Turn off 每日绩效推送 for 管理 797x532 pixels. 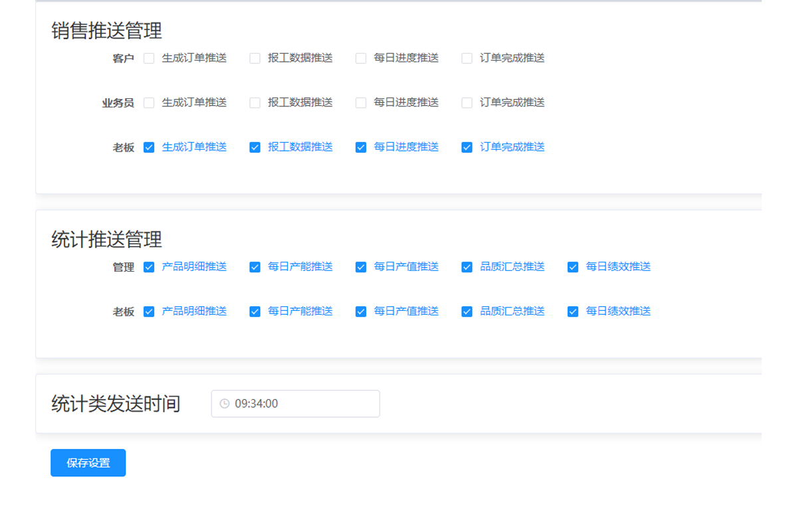click(x=573, y=267)
